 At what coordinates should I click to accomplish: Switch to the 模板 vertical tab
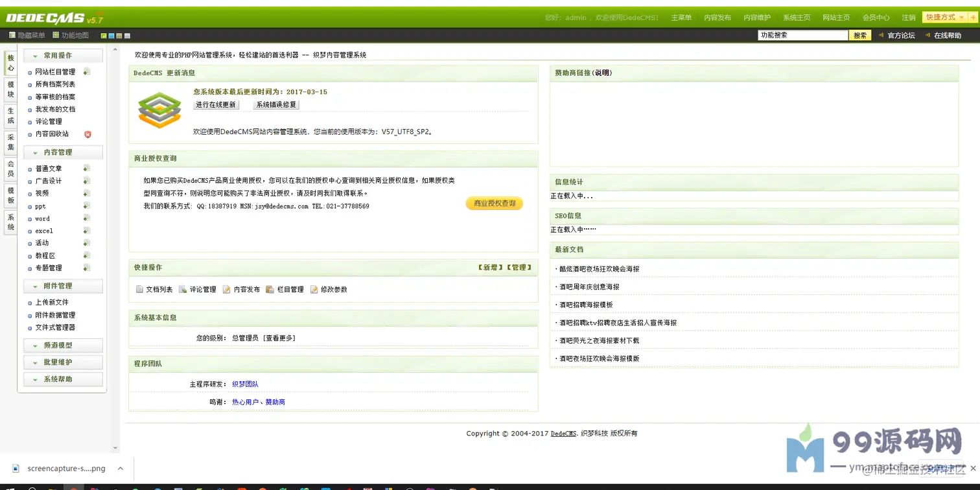point(10,196)
